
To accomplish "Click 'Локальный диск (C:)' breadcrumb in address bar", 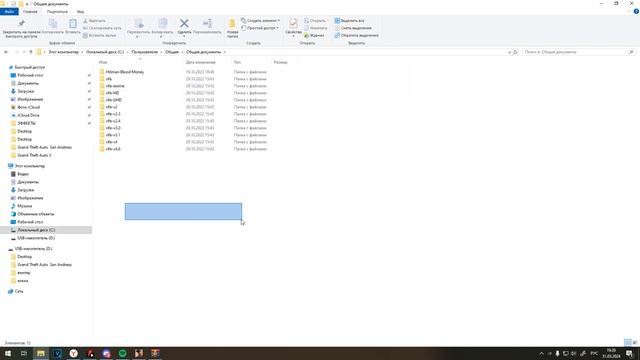I will (x=105, y=52).
